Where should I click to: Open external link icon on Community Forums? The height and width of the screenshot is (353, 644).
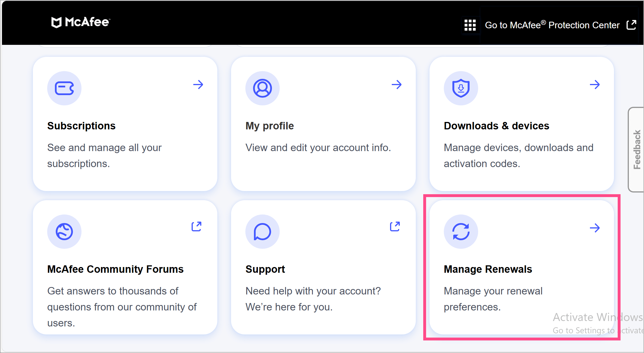coord(196,226)
